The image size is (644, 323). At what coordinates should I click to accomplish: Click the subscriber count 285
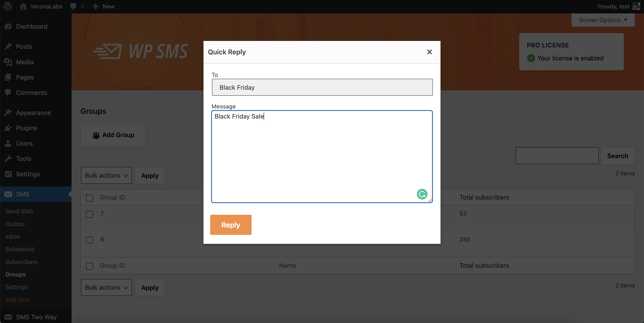pyautogui.click(x=465, y=239)
